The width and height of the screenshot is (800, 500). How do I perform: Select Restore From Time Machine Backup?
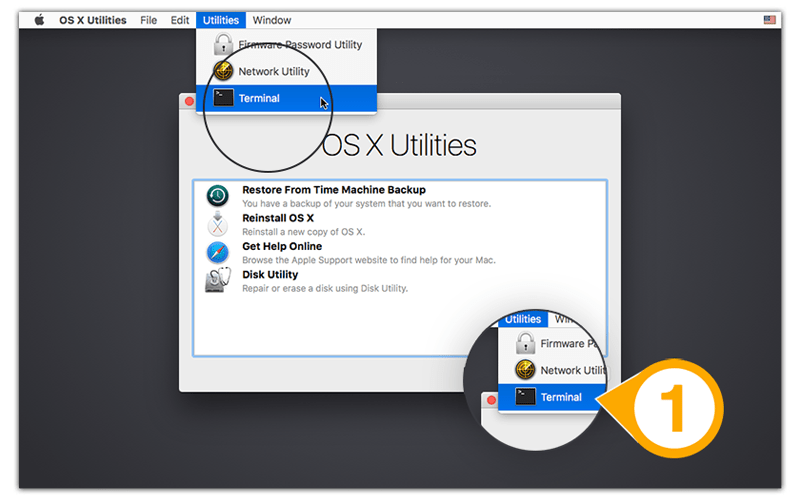coord(399,196)
